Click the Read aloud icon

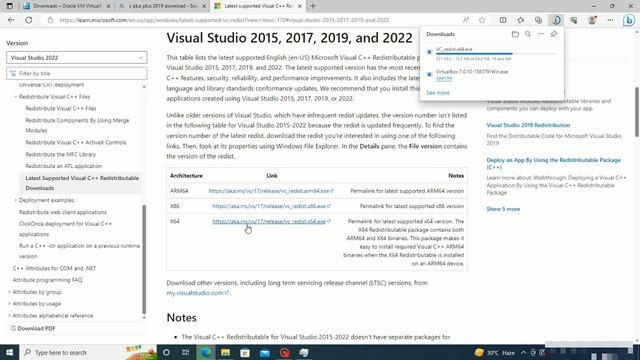click(466, 20)
